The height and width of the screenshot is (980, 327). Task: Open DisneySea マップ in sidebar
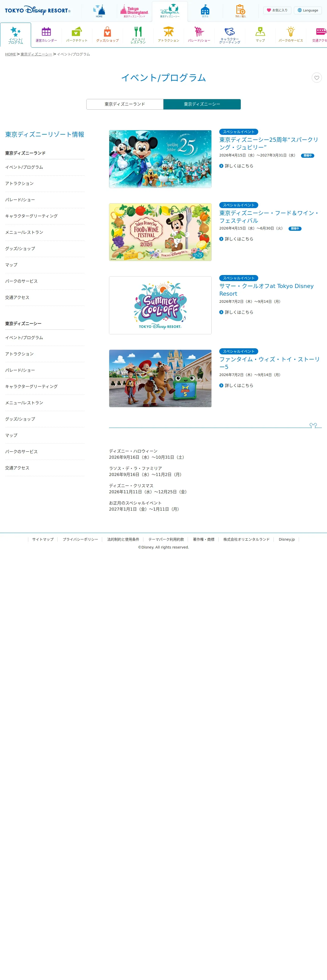45,436
